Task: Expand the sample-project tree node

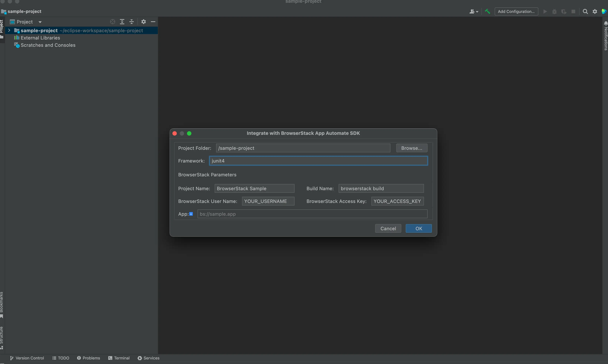Action: click(x=9, y=30)
